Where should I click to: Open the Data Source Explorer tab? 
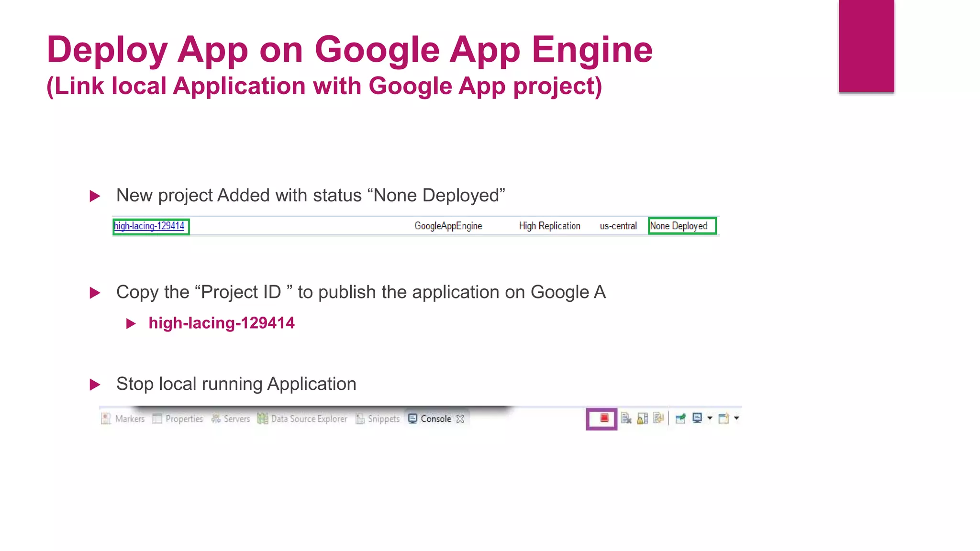pyautogui.click(x=302, y=419)
